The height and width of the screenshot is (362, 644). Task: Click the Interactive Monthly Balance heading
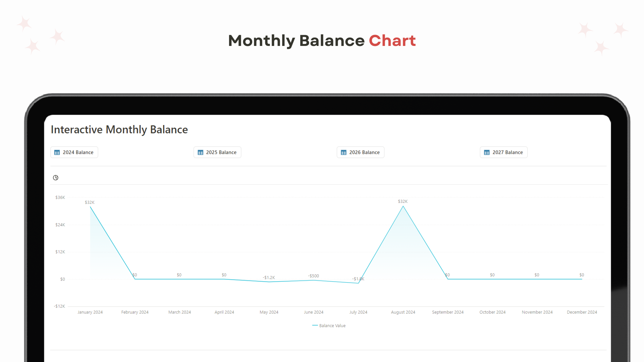[119, 130]
